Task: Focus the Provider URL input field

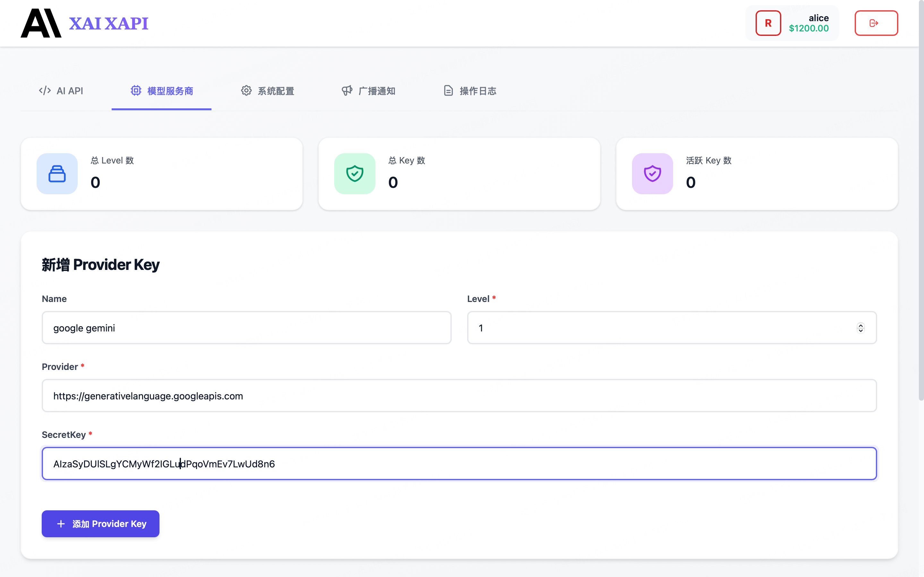Action: tap(459, 396)
